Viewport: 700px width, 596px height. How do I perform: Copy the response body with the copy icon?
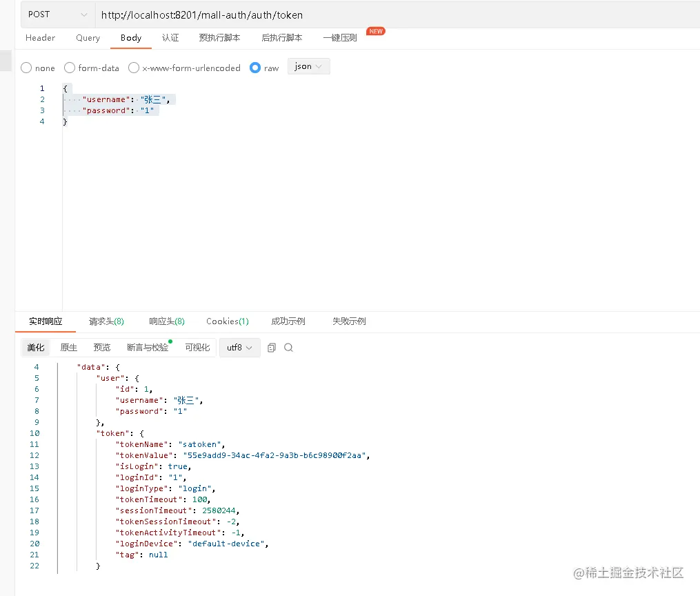(272, 348)
